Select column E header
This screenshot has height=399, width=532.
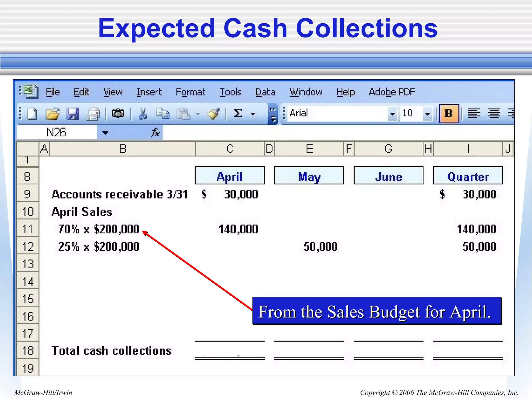pos(309,149)
